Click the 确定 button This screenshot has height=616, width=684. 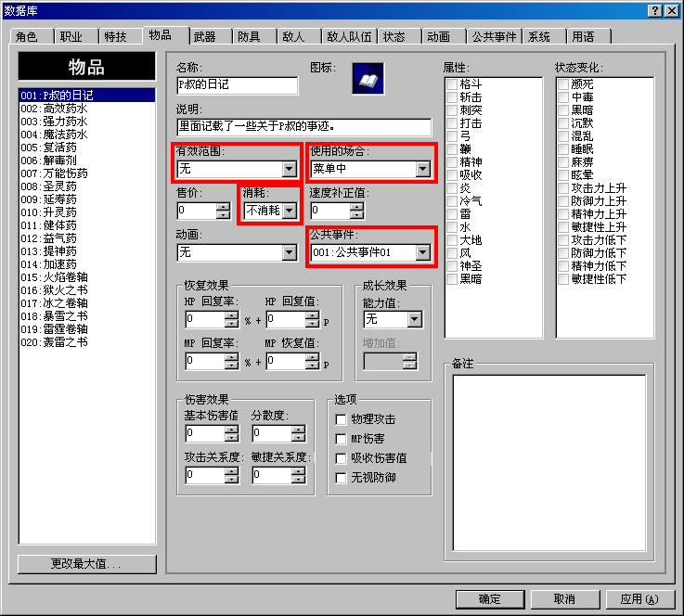pos(490,599)
